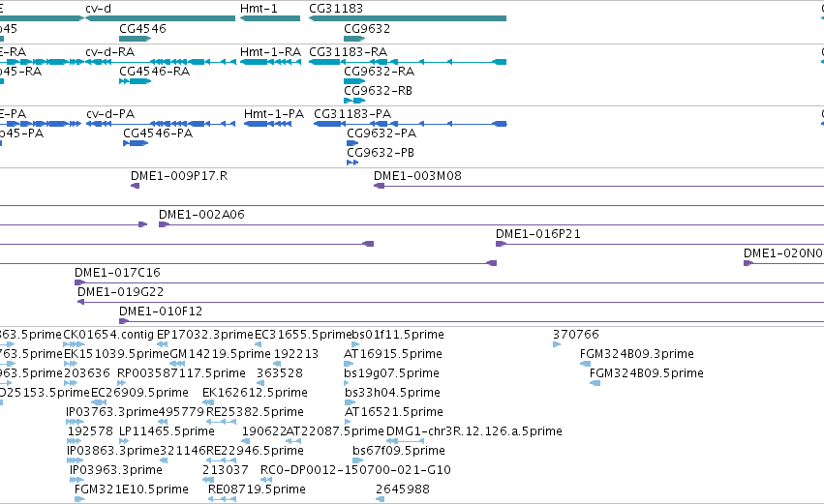
Task: Select the CG9632-RB transcript glyph
Action: click(354, 101)
